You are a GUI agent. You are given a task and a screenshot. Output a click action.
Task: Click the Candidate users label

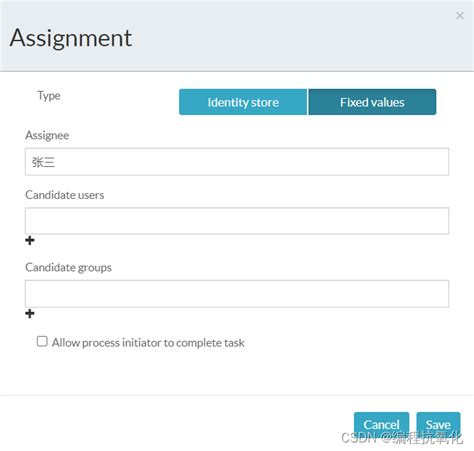(x=65, y=195)
